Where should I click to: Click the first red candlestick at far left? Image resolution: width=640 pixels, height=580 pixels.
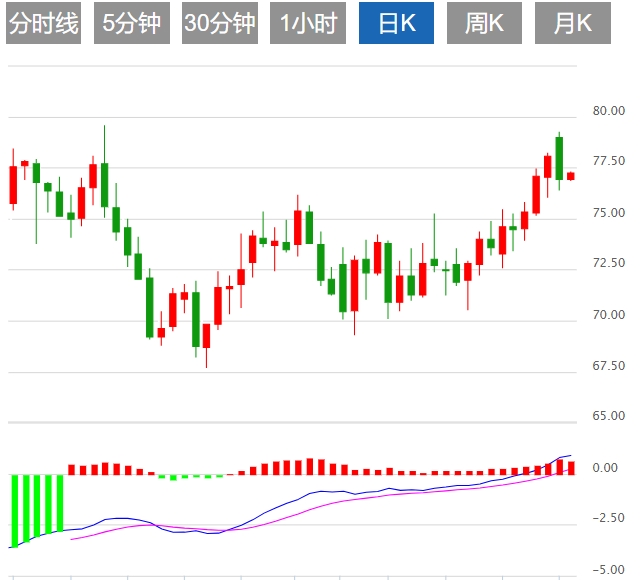tap(13, 185)
